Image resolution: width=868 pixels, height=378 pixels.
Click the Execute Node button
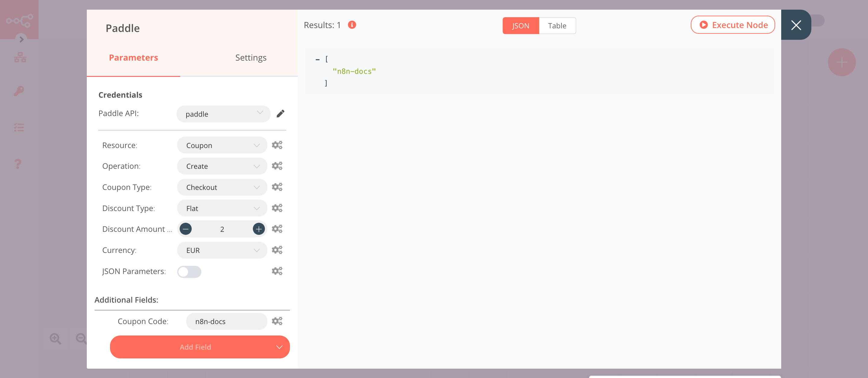coord(733,25)
